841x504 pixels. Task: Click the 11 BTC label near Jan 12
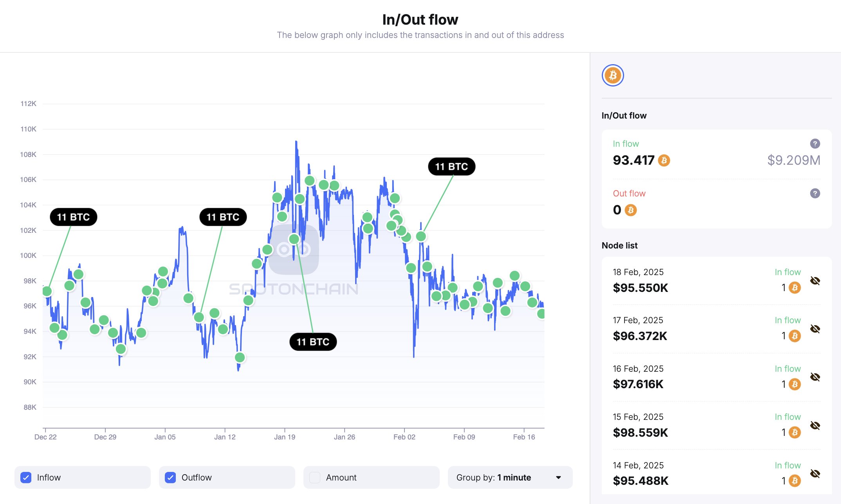pyautogui.click(x=223, y=217)
